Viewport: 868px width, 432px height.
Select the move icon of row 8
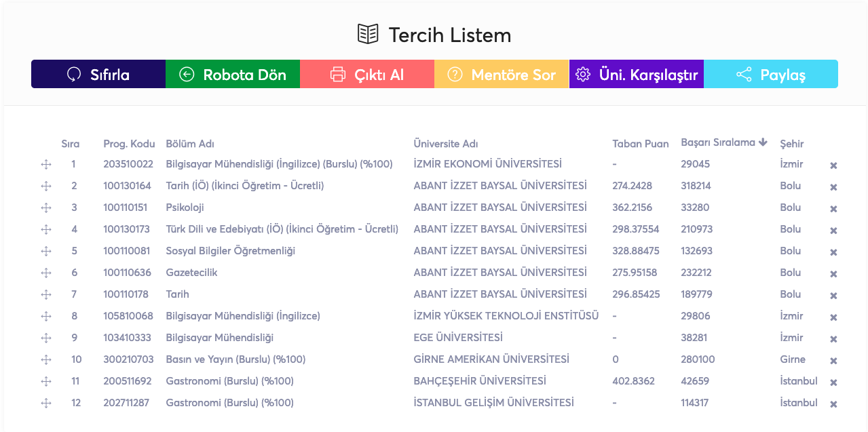coord(46,317)
